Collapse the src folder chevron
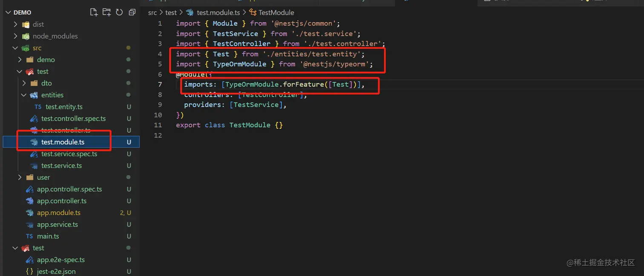This screenshot has height=276, width=644. point(15,48)
